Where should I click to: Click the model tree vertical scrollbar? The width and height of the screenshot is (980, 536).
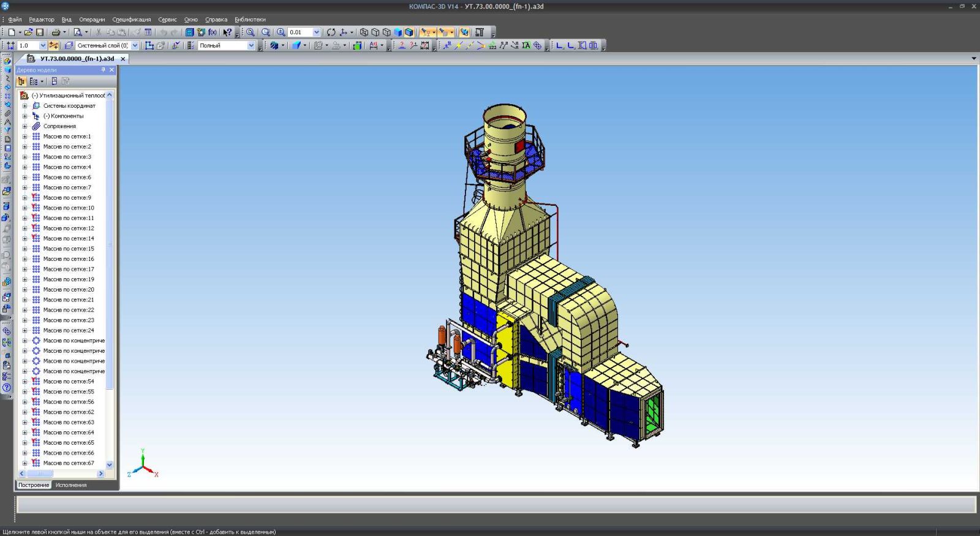(110, 245)
